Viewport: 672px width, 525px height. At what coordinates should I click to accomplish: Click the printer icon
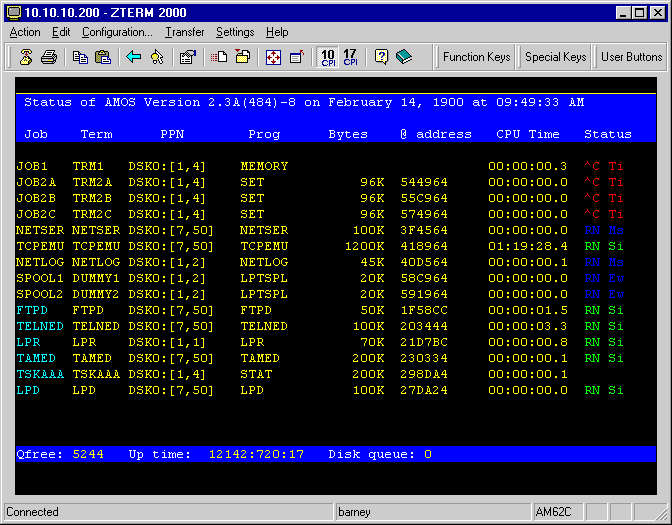49,57
